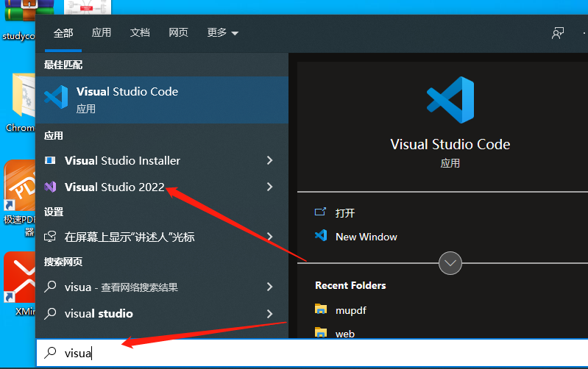This screenshot has height=369, width=588.
Task: Click the purple Visual Studio 2022 icon
Action: pyautogui.click(x=50, y=187)
